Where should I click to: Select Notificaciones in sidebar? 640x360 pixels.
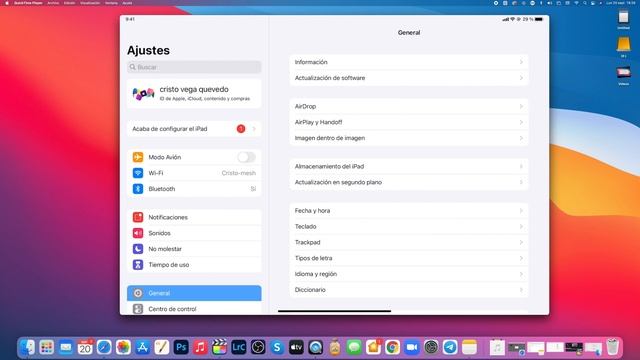(x=194, y=217)
